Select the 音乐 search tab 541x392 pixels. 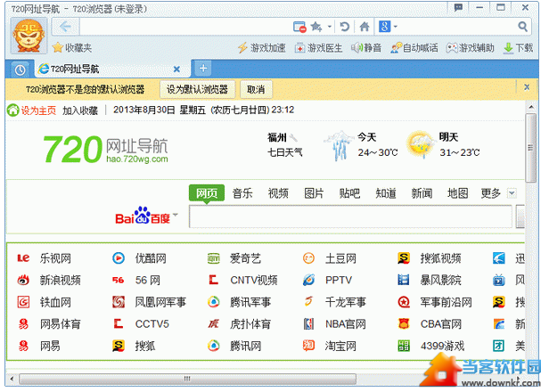(x=242, y=193)
